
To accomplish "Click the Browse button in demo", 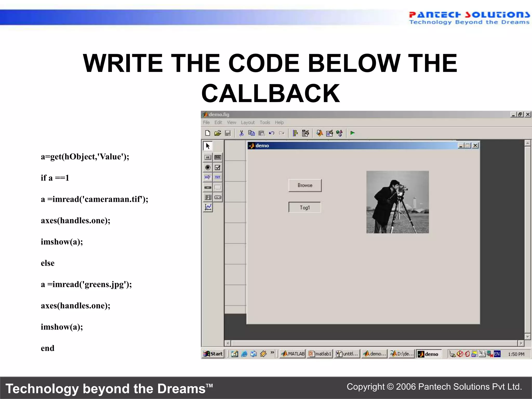I will (x=305, y=185).
